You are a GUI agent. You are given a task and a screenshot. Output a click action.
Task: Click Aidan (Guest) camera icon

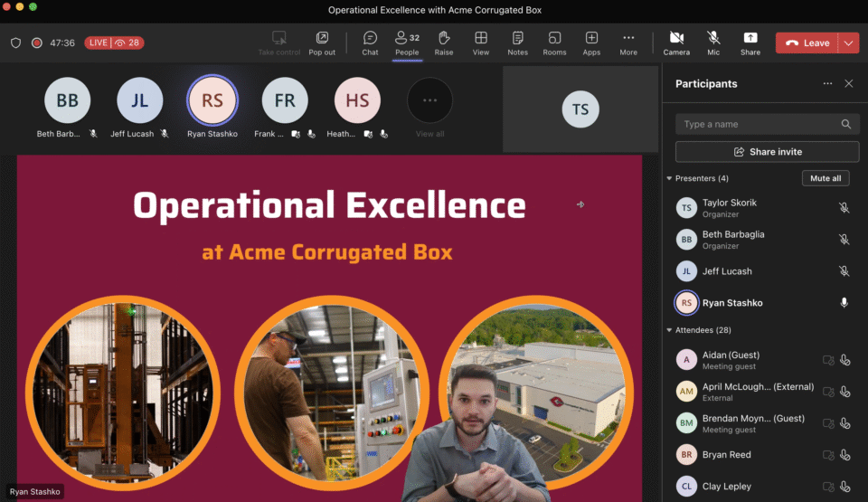828,360
